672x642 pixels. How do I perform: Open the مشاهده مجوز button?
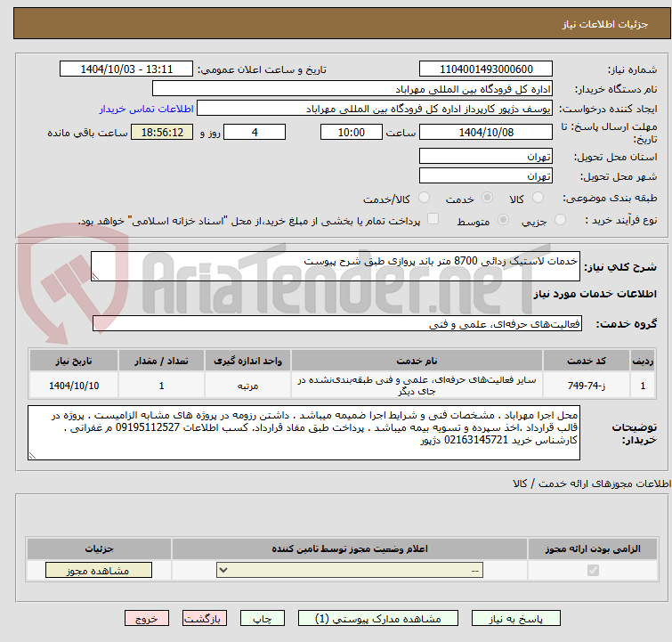pyautogui.click(x=99, y=571)
